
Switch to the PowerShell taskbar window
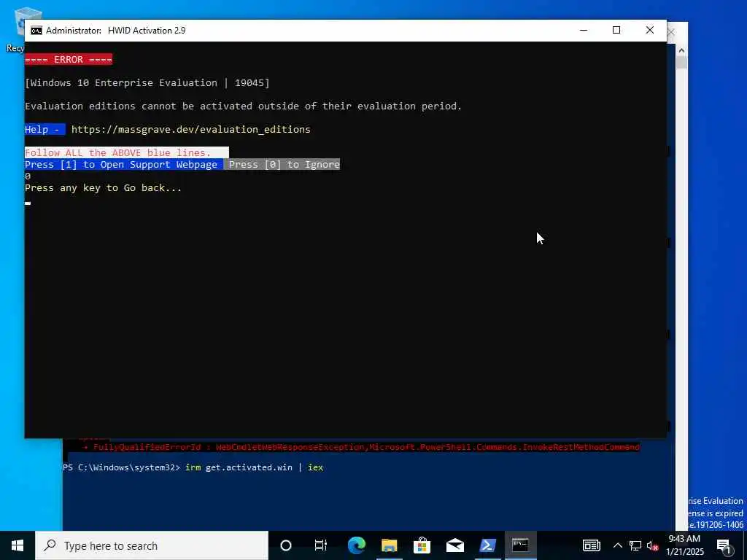(x=487, y=545)
